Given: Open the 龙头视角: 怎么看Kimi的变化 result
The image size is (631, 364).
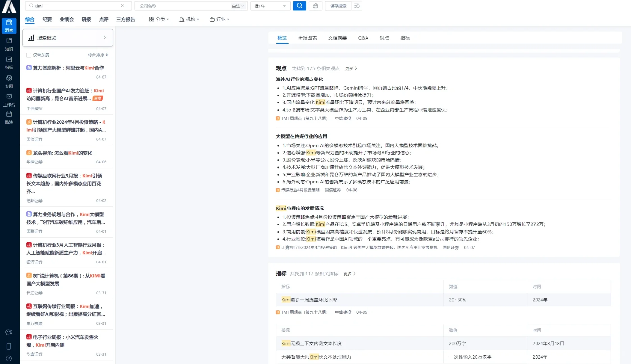Looking at the screenshot, I should tap(63, 153).
